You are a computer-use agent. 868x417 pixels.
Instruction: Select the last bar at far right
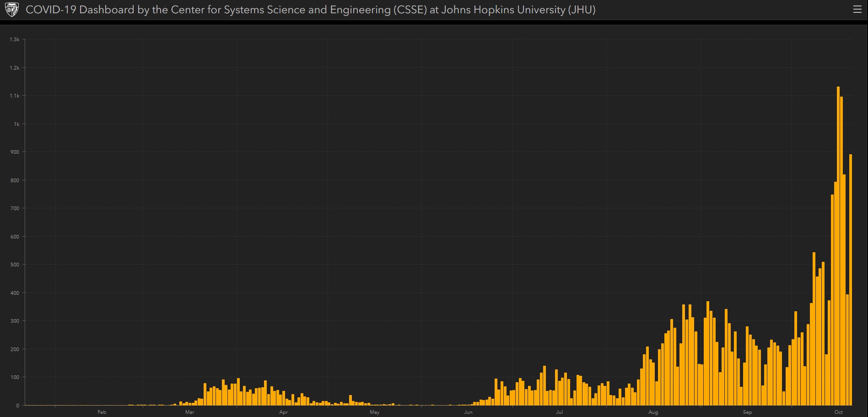tap(851, 280)
